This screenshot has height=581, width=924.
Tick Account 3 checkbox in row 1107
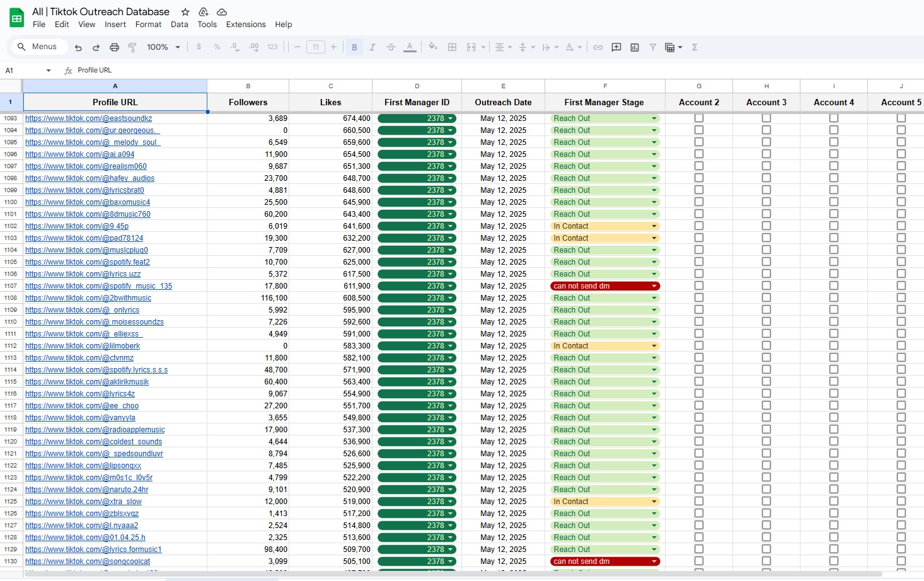coord(766,286)
